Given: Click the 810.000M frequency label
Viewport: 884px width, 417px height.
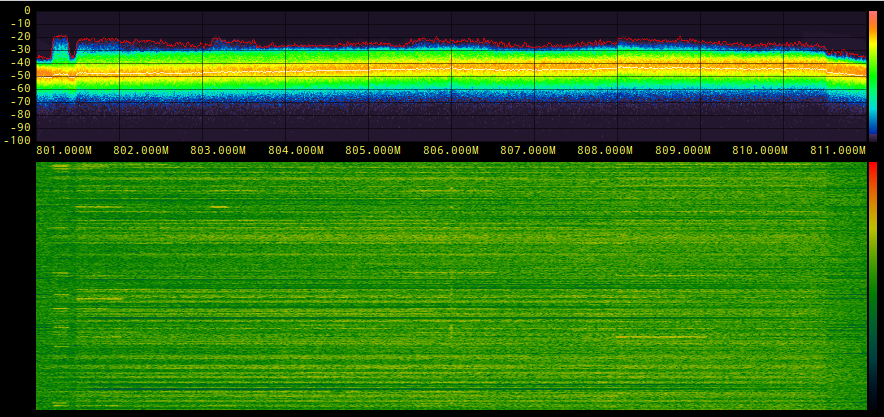Looking at the screenshot, I should coord(760,150).
